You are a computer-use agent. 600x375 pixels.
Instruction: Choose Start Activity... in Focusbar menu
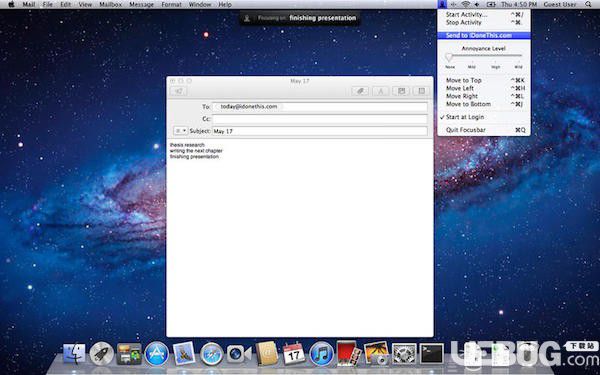click(x=484, y=15)
